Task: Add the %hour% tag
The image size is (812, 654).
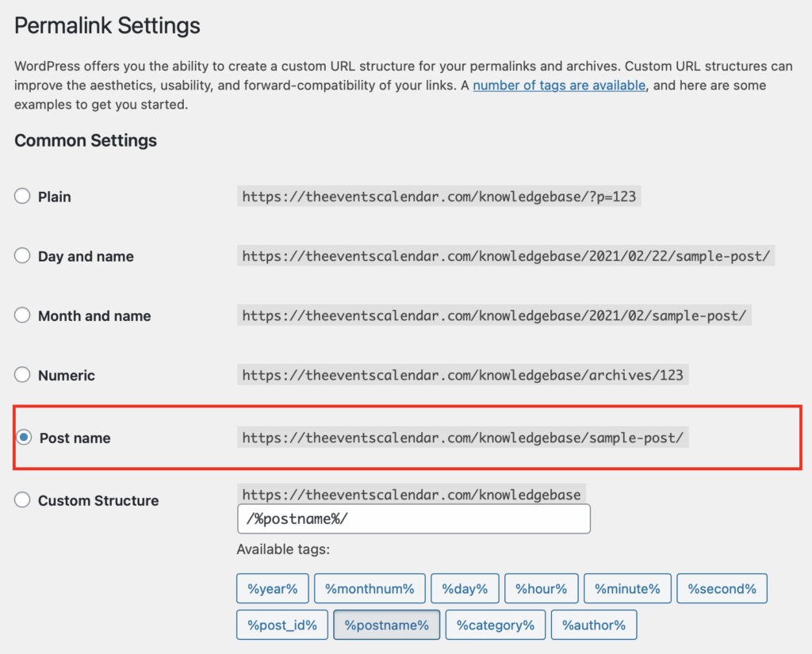Action: [x=541, y=589]
